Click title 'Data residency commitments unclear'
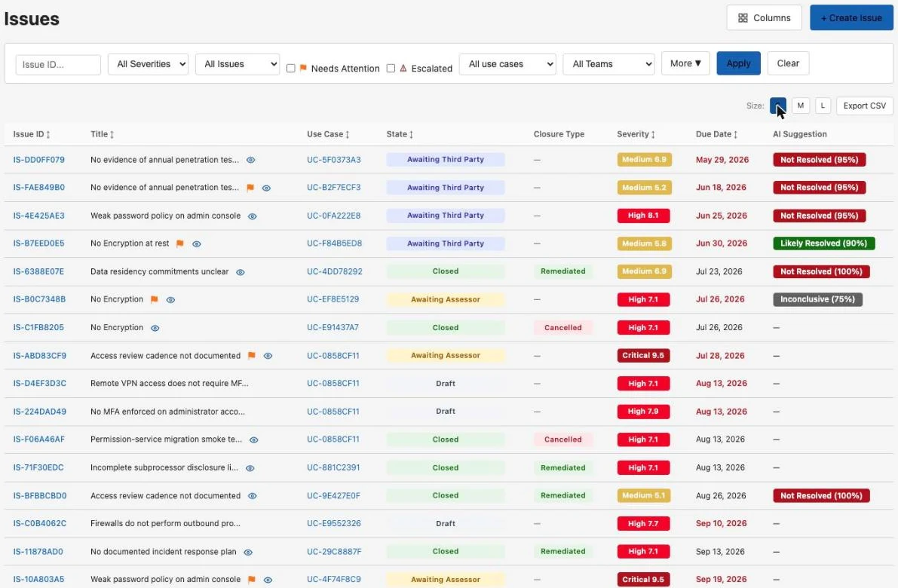 pos(159,271)
